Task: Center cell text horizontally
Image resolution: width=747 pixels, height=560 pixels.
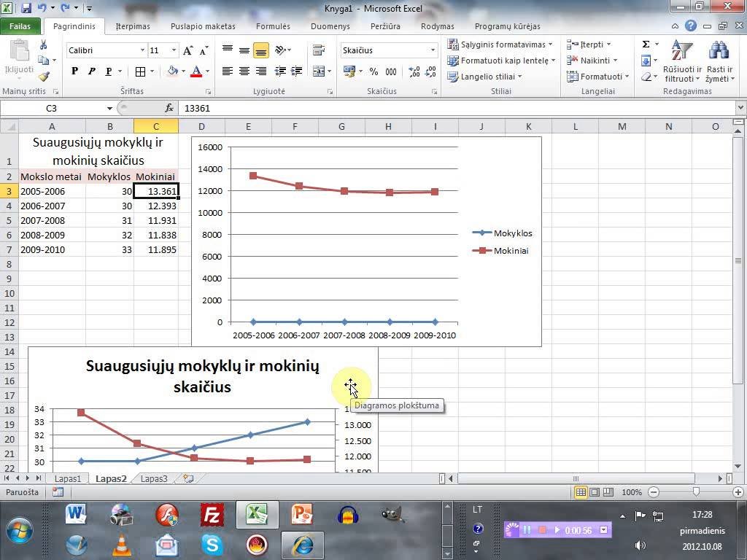Action: (x=244, y=71)
